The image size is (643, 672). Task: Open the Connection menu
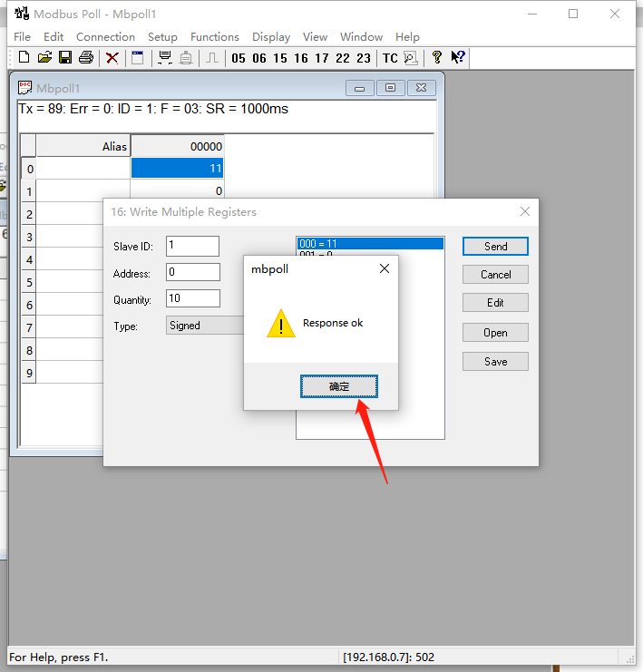click(105, 37)
